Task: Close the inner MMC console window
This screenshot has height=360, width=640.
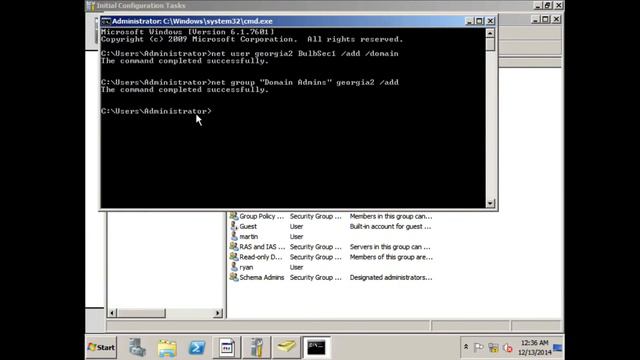Action: click(x=556, y=19)
